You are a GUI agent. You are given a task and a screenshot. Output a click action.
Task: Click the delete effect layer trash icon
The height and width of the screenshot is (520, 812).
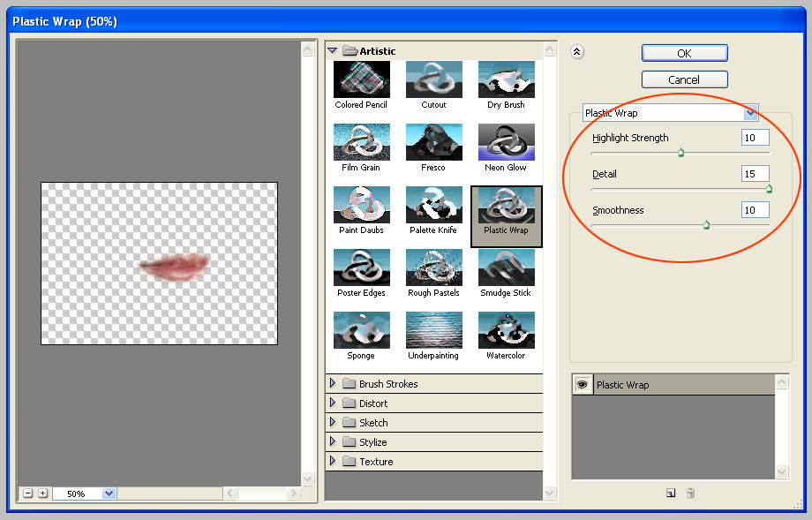(690, 493)
